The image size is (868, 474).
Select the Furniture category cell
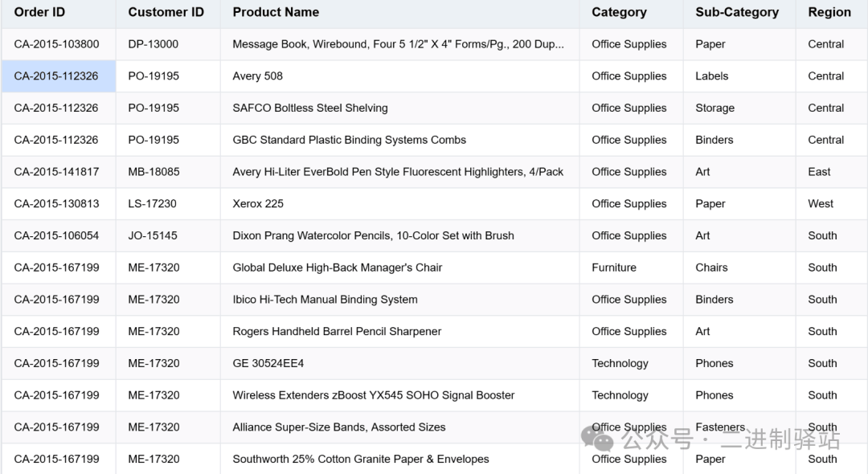click(x=614, y=268)
